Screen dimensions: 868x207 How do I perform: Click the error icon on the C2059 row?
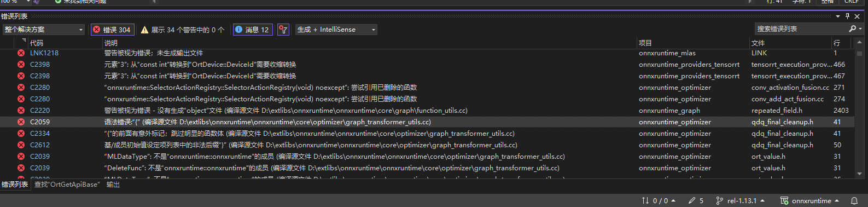point(21,122)
